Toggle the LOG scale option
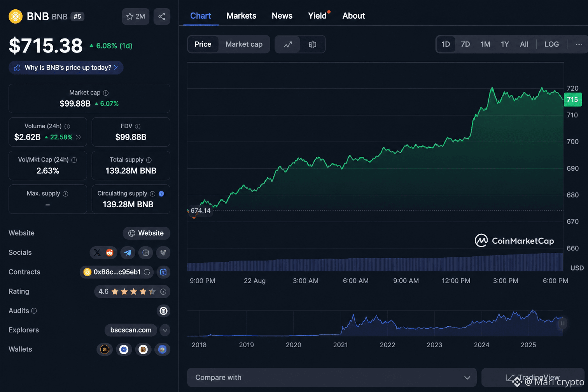The image size is (588, 392). 551,44
